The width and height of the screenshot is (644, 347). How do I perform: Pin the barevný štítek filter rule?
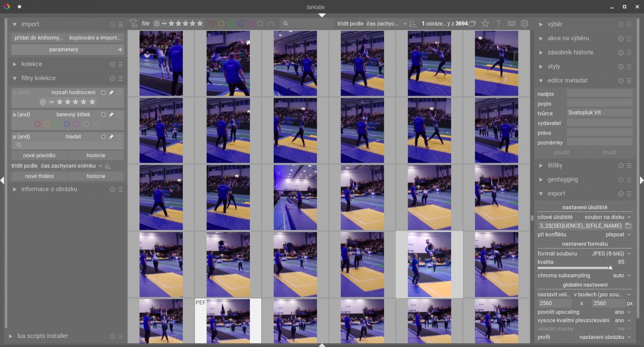(x=111, y=115)
